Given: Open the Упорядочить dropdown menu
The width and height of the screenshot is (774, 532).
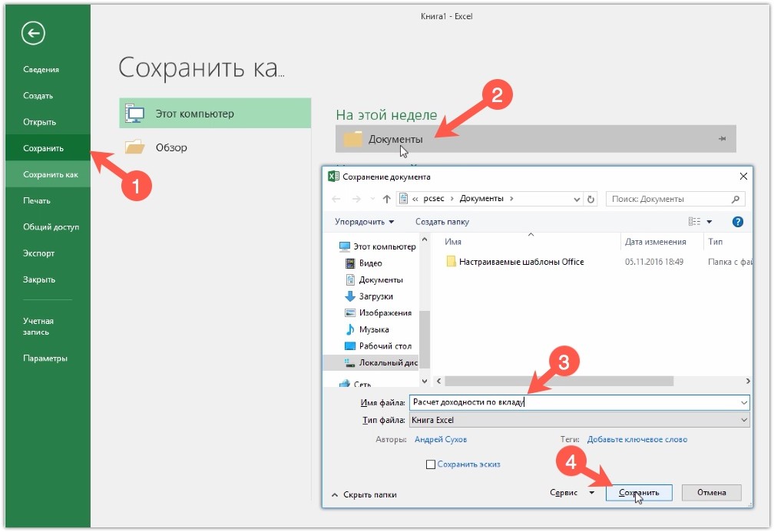Looking at the screenshot, I should 364,222.
